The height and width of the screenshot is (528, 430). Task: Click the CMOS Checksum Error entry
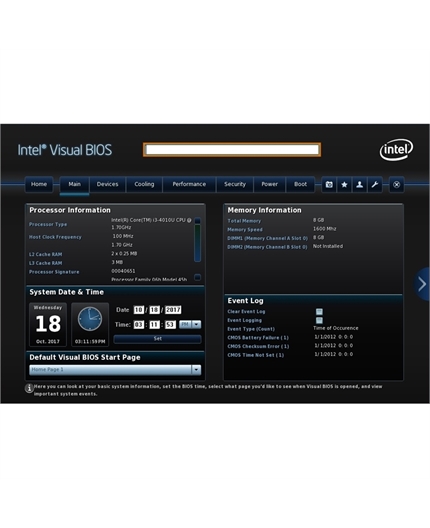pyautogui.click(x=258, y=346)
